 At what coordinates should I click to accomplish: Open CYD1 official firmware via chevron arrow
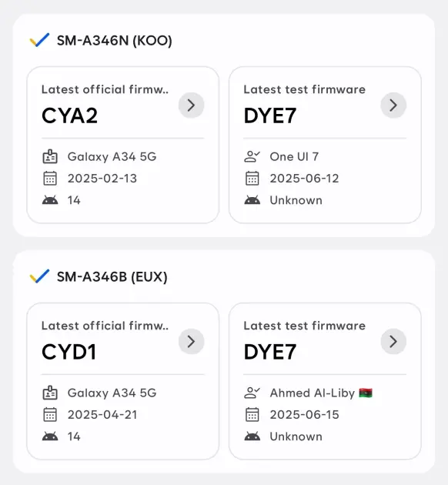pyautogui.click(x=192, y=342)
